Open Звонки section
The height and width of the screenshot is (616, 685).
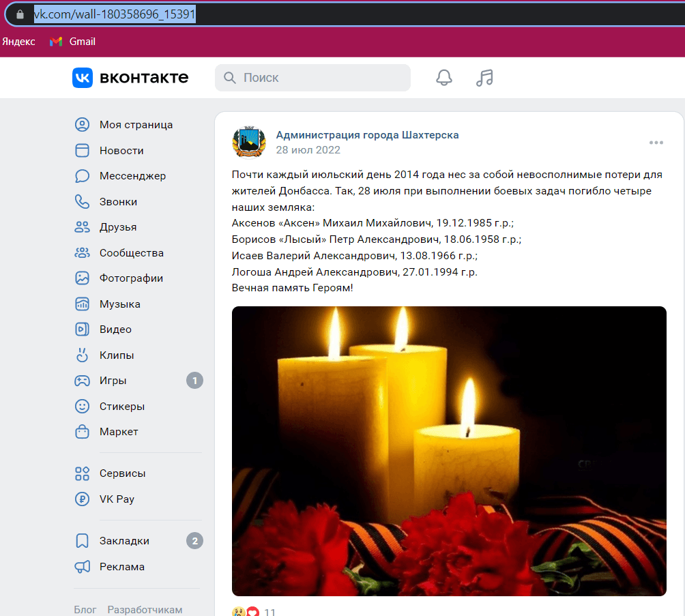coord(119,202)
